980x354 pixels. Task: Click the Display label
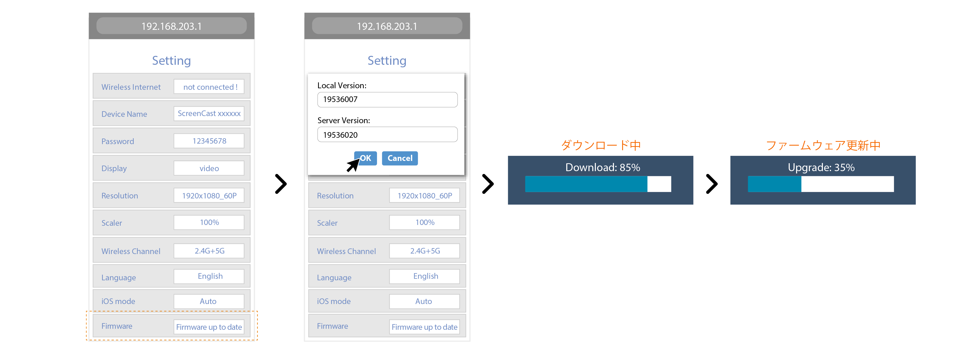[x=114, y=168]
